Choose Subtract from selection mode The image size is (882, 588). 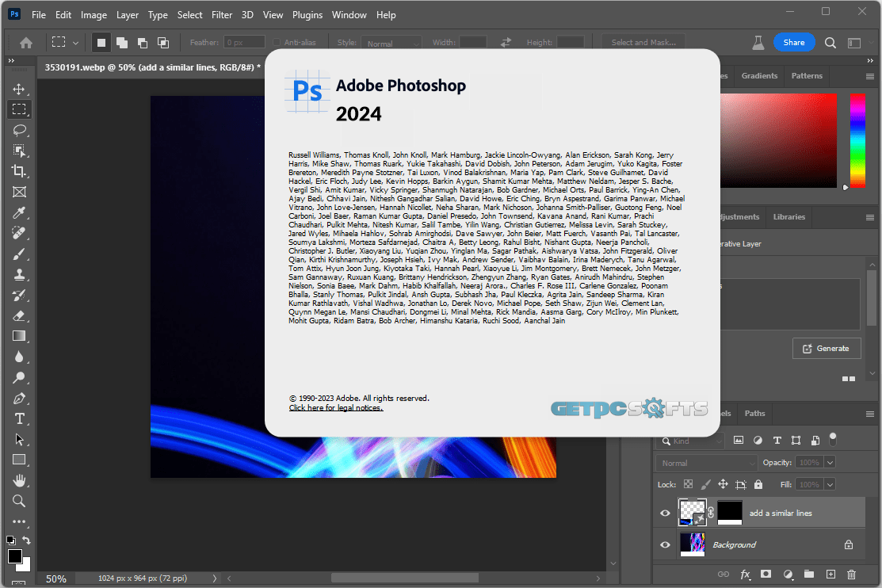coord(143,42)
